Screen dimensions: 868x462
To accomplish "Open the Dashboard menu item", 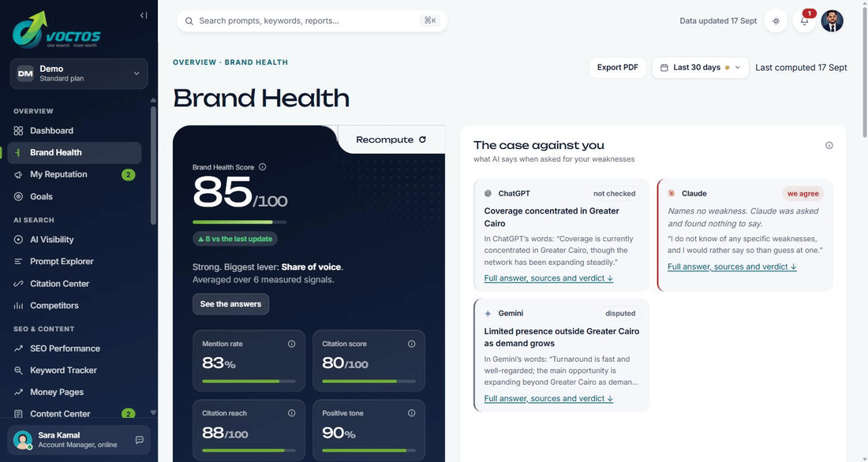I will (x=74, y=131).
